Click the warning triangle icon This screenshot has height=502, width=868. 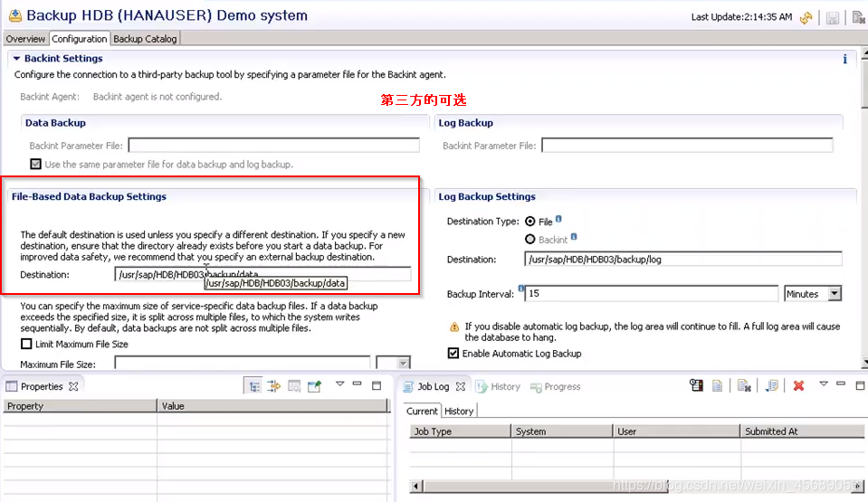coord(454,327)
